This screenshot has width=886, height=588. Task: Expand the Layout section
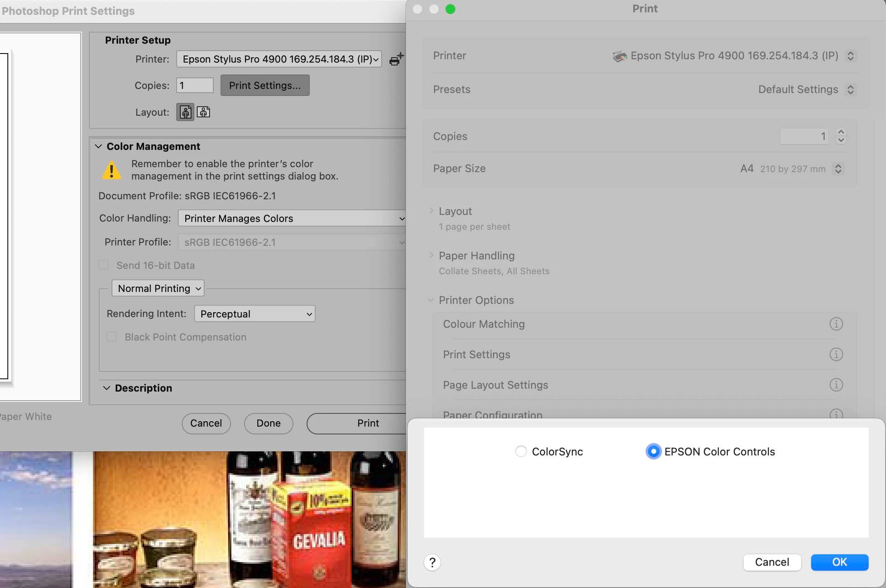coord(431,211)
